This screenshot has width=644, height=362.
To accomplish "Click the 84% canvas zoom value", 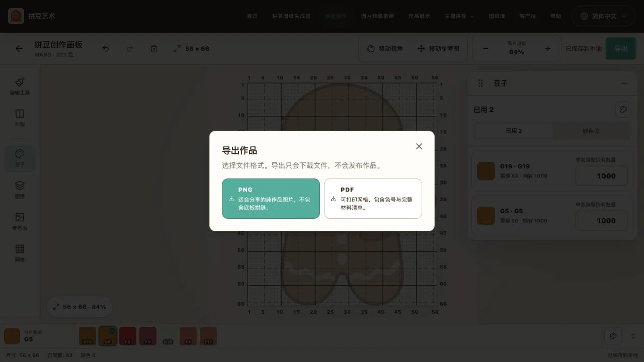I will 517,52.
